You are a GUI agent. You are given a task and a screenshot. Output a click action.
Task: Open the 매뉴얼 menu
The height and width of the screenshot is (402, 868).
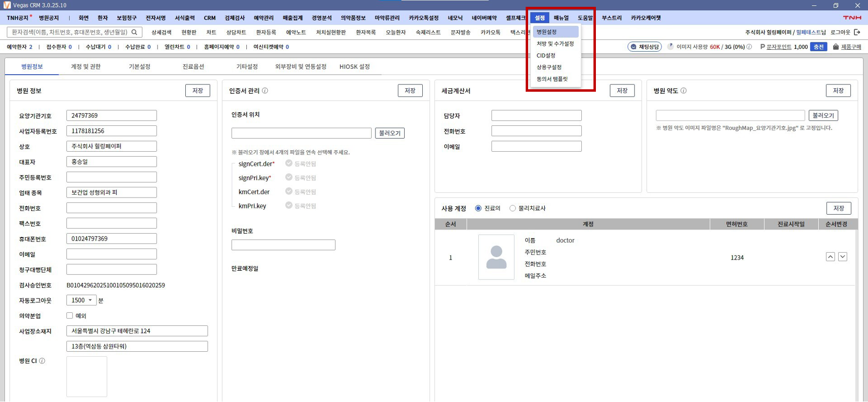(561, 18)
